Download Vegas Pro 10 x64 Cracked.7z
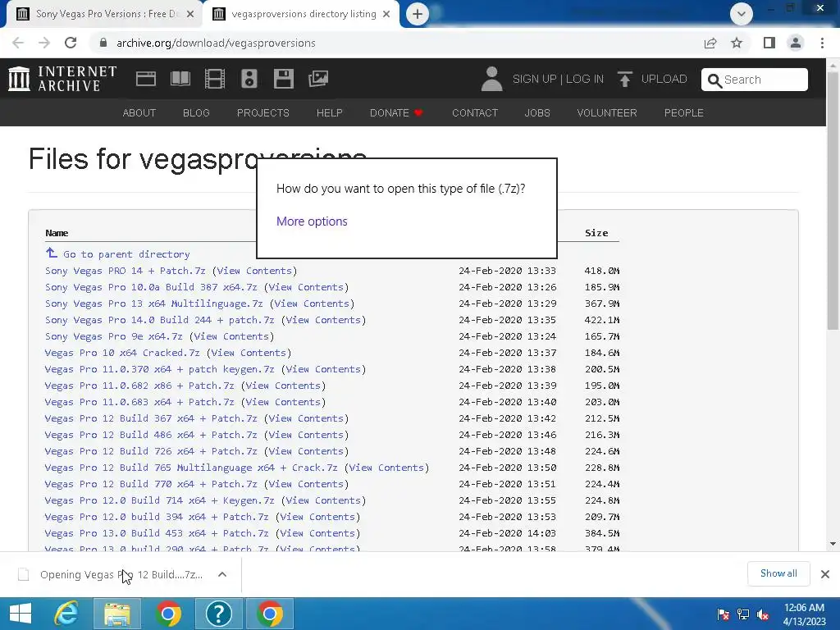Image resolution: width=840 pixels, height=630 pixels. point(122,353)
